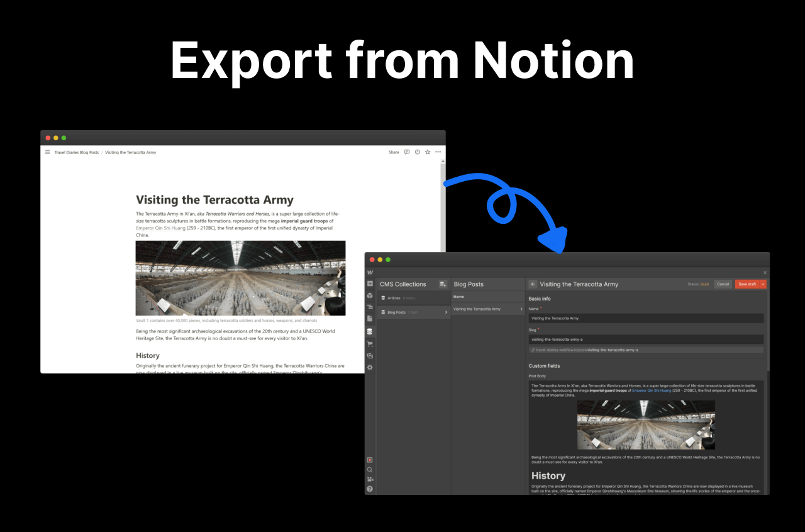Click the Notion page title heading
This screenshot has width=805, height=532.
(214, 200)
